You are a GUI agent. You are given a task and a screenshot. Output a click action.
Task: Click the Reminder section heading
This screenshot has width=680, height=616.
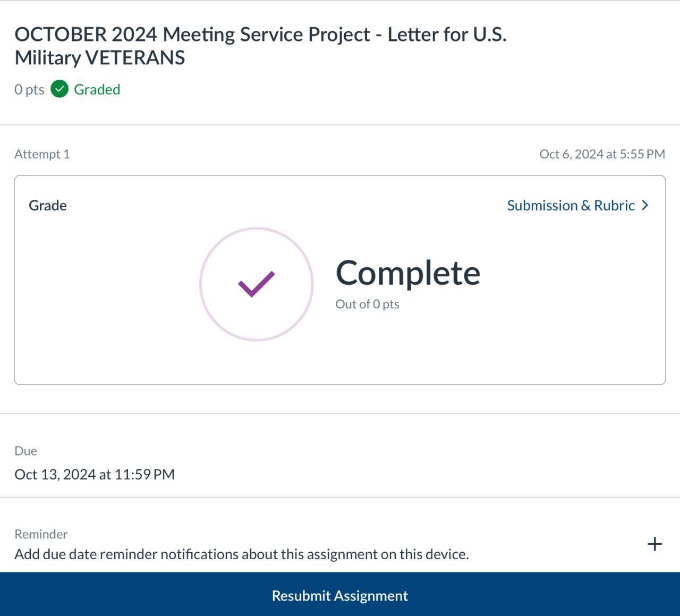click(x=41, y=534)
